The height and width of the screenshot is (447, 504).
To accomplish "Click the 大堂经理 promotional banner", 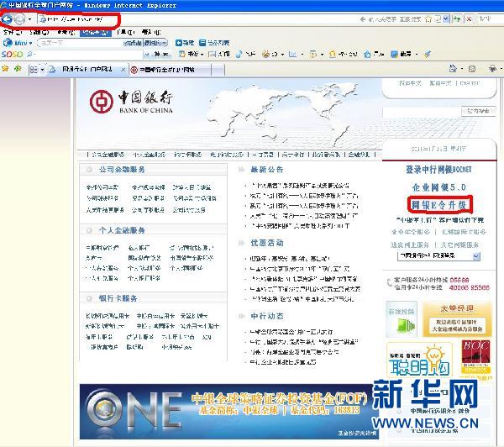I will pos(457,319).
